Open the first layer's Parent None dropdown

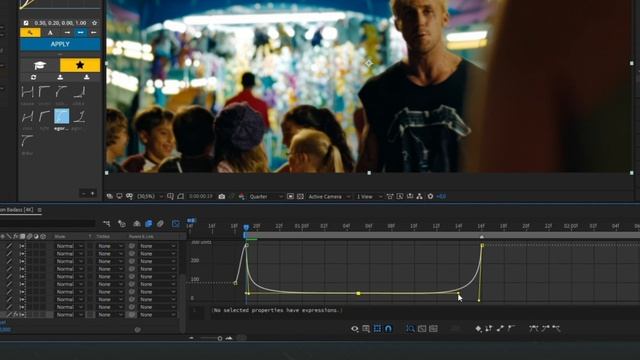157,246
